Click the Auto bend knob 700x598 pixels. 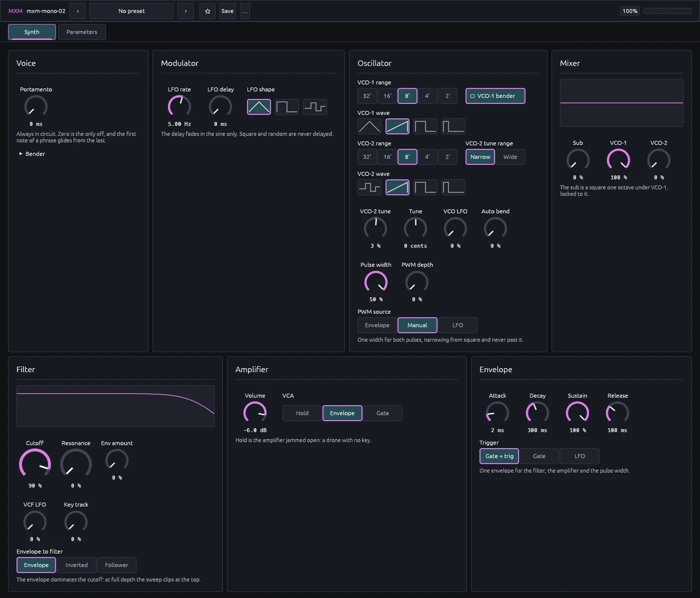[495, 228]
